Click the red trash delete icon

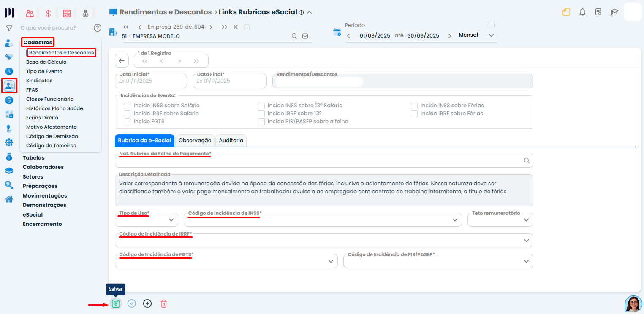pos(163,303)
